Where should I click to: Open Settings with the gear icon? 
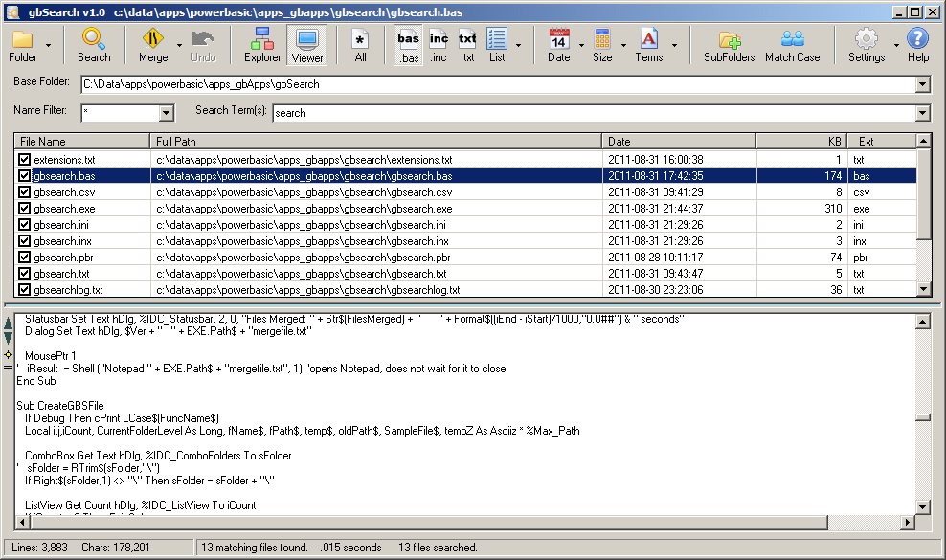pos(867,39)
